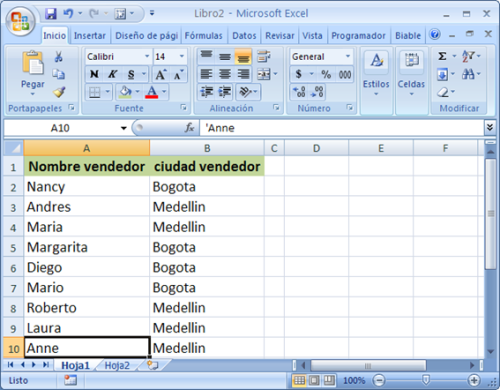The width and height of the screenshot is (500, 390).
Task: Switch to the Insertar ribbon tab
Action: click(90, 36)
